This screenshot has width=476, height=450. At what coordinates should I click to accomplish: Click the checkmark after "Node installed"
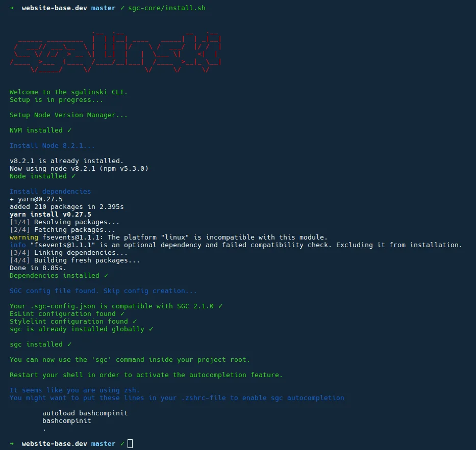point(73,176)
